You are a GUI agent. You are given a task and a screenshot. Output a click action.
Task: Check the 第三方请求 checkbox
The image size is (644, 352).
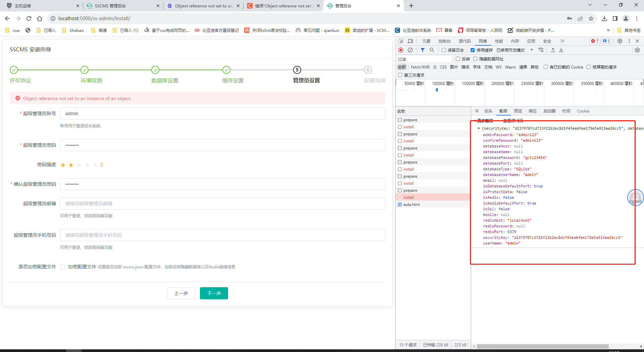point(400,75)
